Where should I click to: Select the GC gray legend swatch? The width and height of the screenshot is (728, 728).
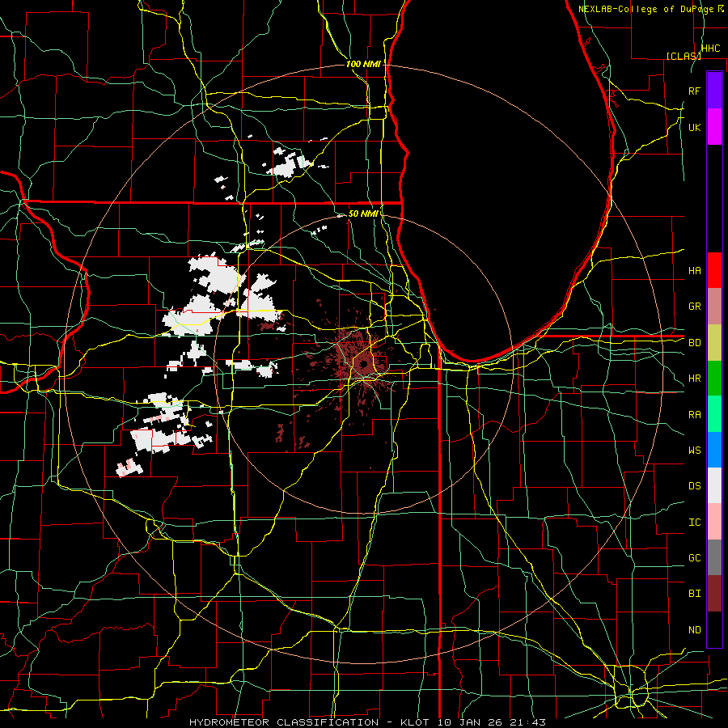click(714, 557)
